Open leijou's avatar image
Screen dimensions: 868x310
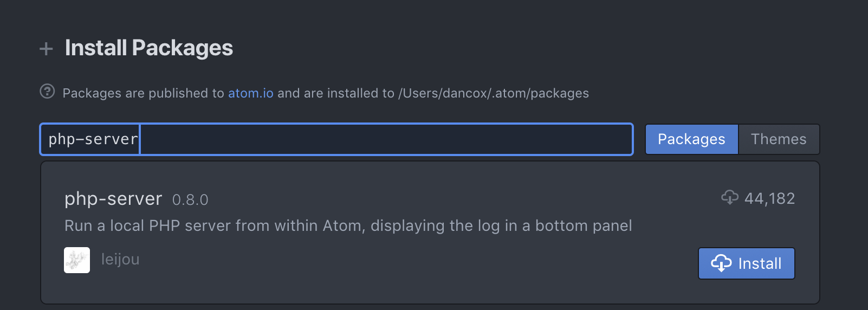77,260
